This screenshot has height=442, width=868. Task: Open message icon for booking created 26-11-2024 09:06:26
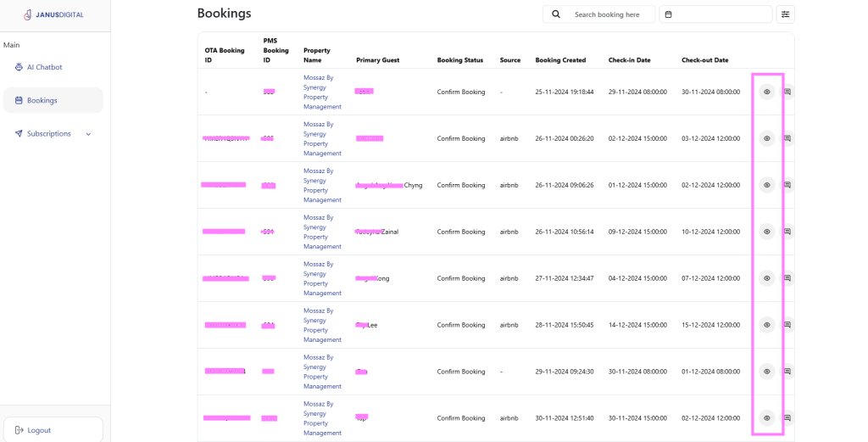pyautogui.click(x=787, y=185)
